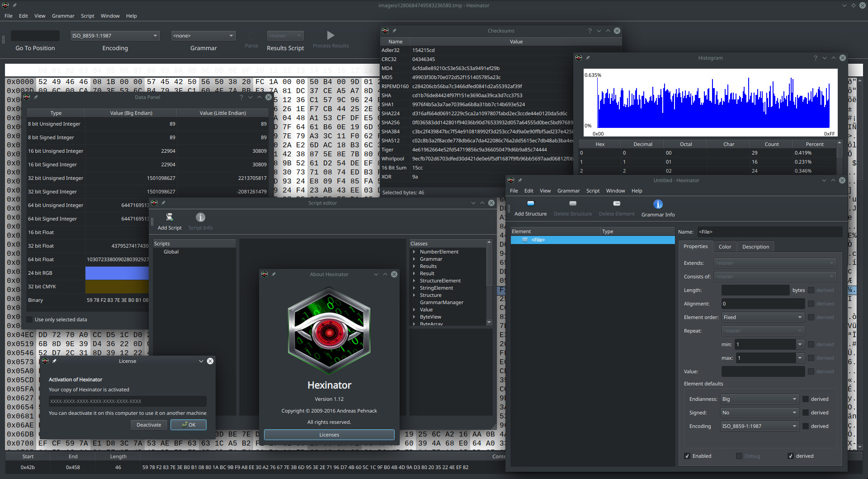Click the Checksums panel help question mark

(x=590, y=31)
